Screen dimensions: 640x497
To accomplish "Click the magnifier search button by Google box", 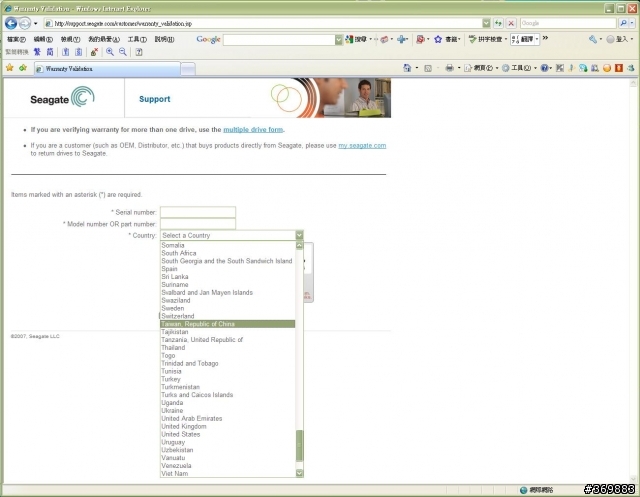I will pos(623,23).
